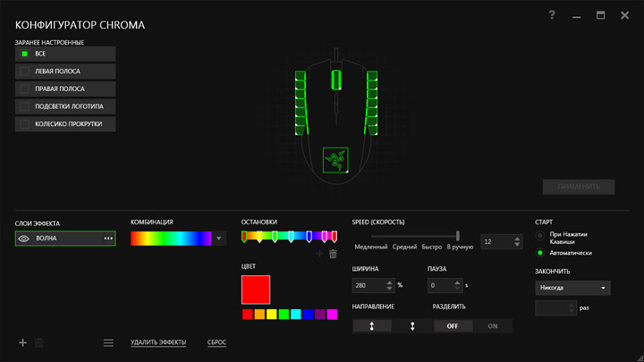The height and width of the screenshot is (362, 644).
Task: Select downward wave direction arrow
Action: click(412, 326)
